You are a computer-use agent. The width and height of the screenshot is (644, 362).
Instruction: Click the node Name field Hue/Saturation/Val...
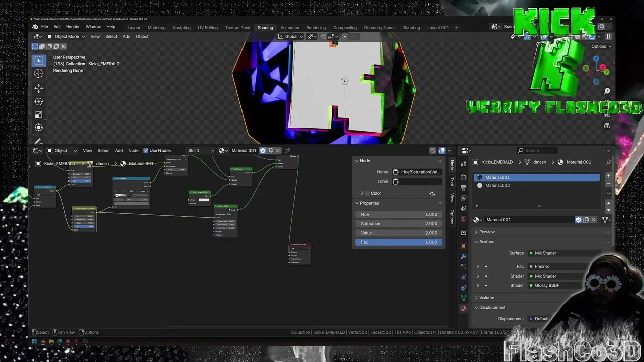pyautogui.click(x=418, y=172)
